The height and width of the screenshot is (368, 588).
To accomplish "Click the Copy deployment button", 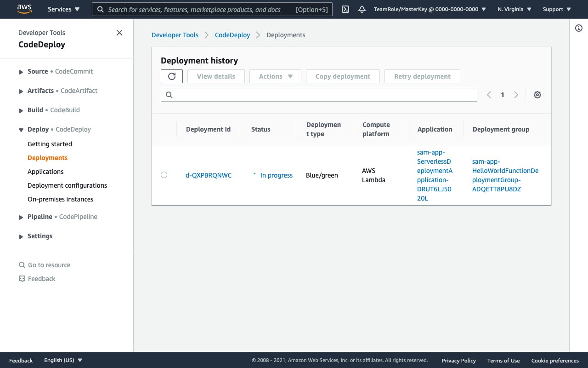I will coord(343,76).
